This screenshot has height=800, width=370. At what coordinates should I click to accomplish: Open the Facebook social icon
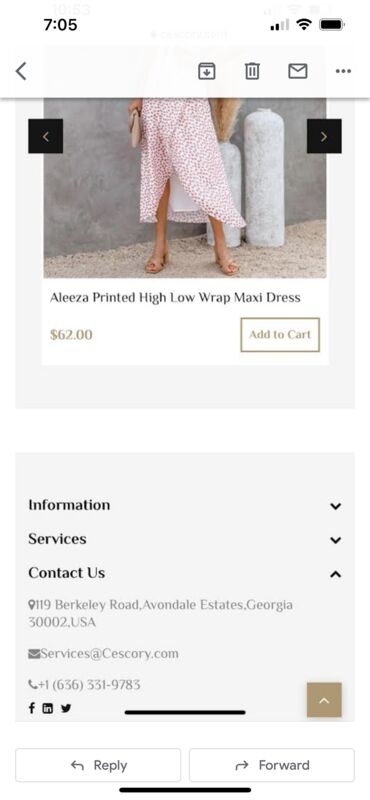click(32, 708)
